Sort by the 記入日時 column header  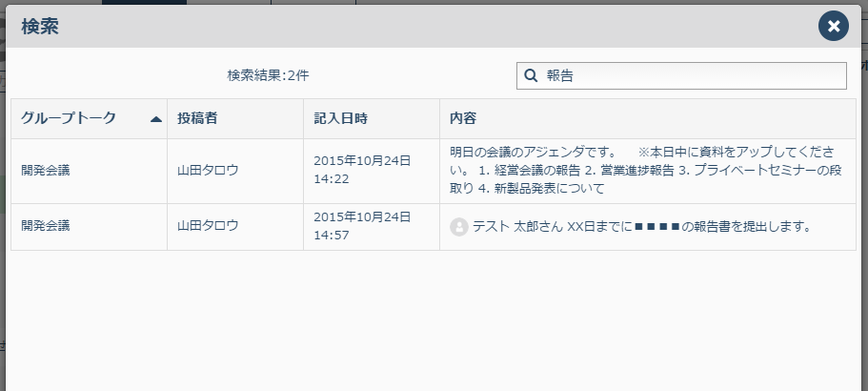pyautogui.click(x=372, y=118)
